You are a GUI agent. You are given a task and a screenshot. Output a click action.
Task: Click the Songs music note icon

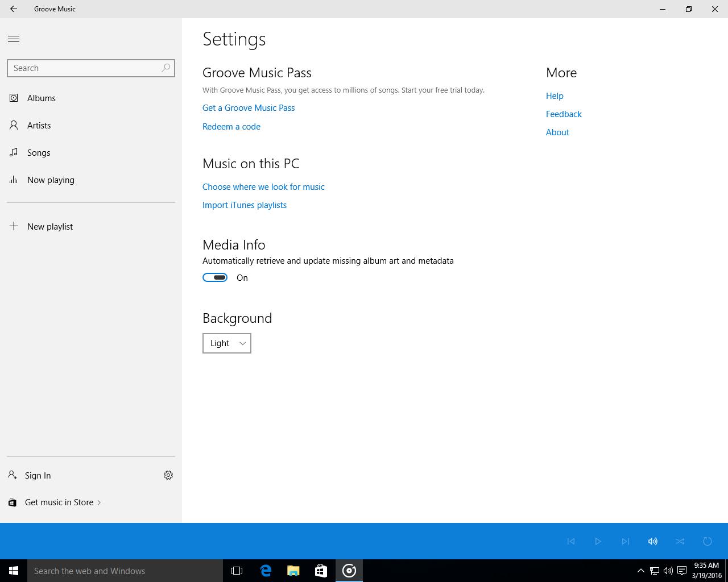14,152
